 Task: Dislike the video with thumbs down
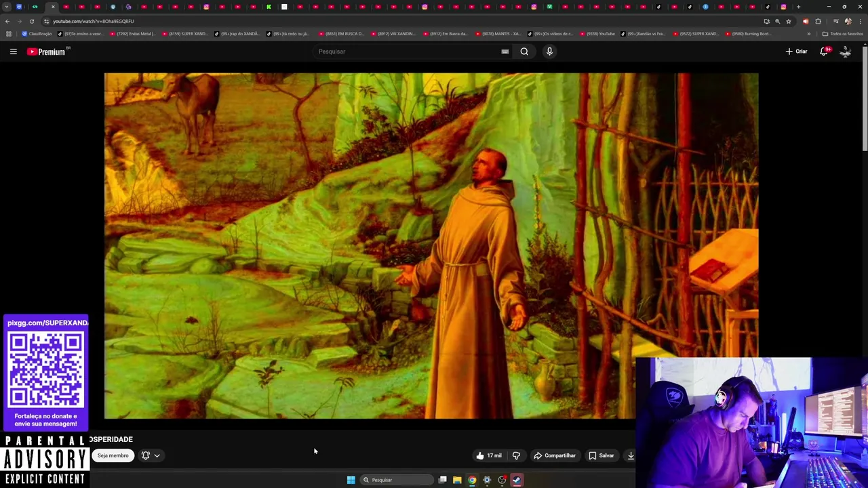tap(516, 455)
